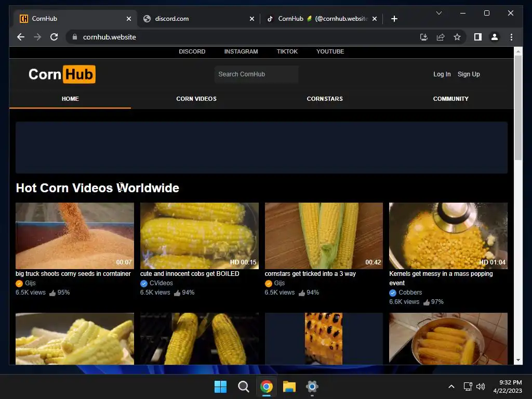
Task: Click title 'cornstars get tricked into a 3 way'
Action: click(x=310, y=274)
